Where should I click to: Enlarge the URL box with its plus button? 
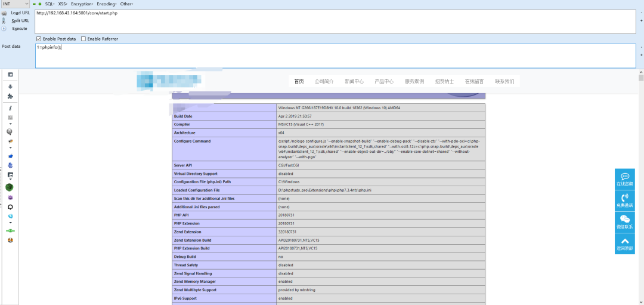[642, 20]
